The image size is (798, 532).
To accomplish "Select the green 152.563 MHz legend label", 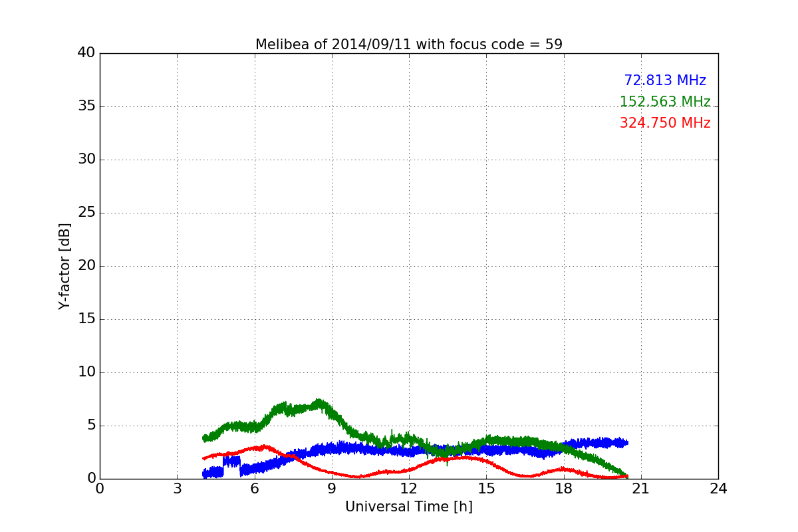I will click(665, 102).
